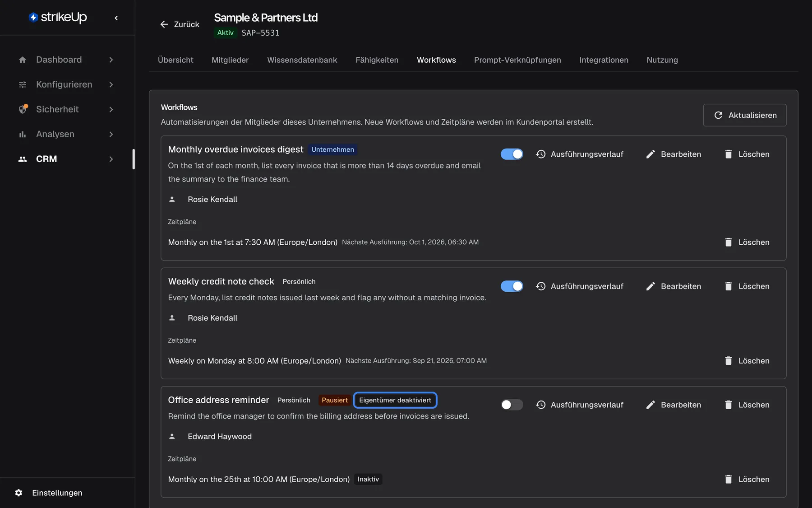Image resolution: width=812 pixels, height=508 pixels.
Task: Click the history icon for Weekly credit note check
Action: pyautogui.click(x=541, y=286)
